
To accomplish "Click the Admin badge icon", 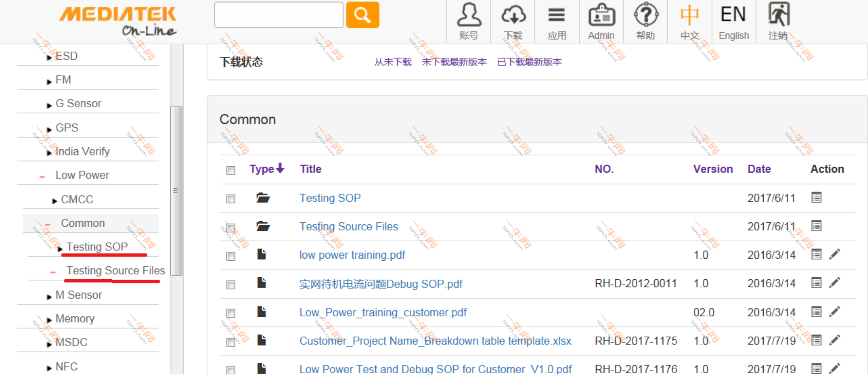I will (x=601, y=15).
